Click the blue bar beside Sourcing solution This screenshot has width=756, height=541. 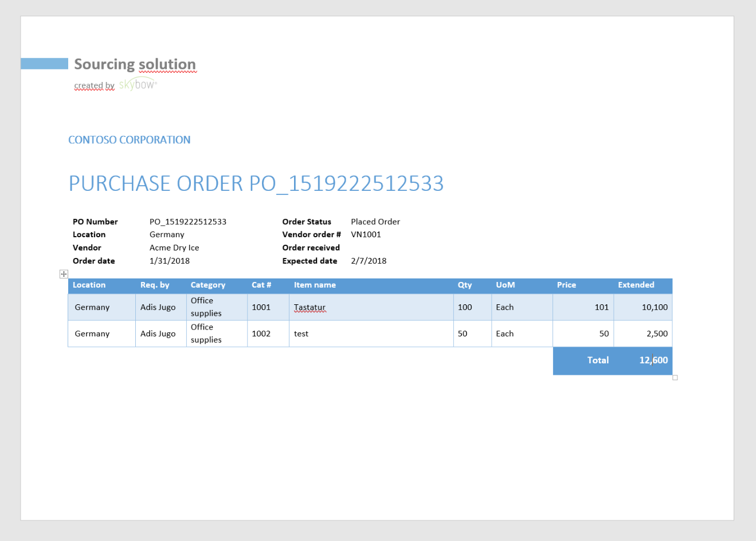tap(44, 64)
